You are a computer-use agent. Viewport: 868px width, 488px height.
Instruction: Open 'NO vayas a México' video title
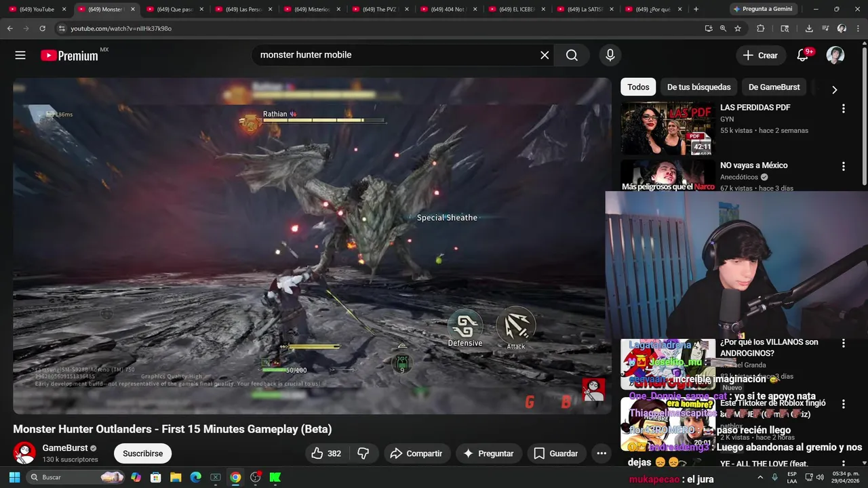pos(754,165)
